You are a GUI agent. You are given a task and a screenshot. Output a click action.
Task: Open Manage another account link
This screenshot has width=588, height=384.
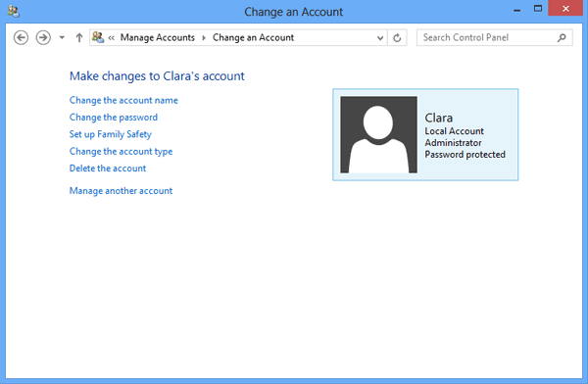[x=122, y=191]
